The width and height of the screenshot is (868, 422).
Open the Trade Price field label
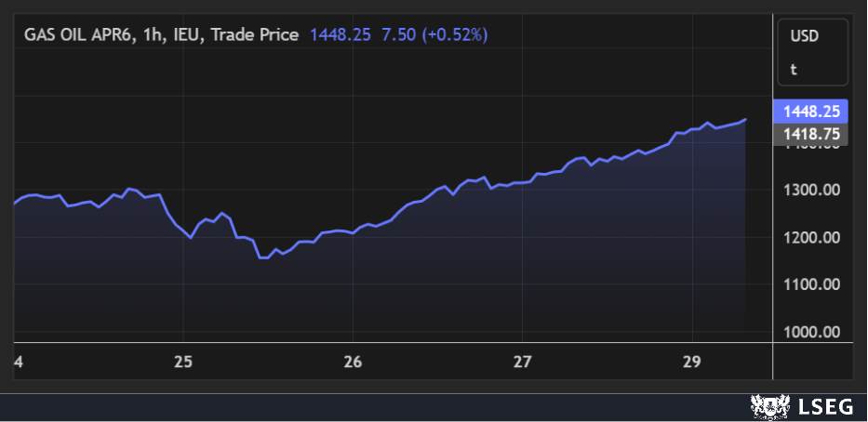click(x=256, y=35)
